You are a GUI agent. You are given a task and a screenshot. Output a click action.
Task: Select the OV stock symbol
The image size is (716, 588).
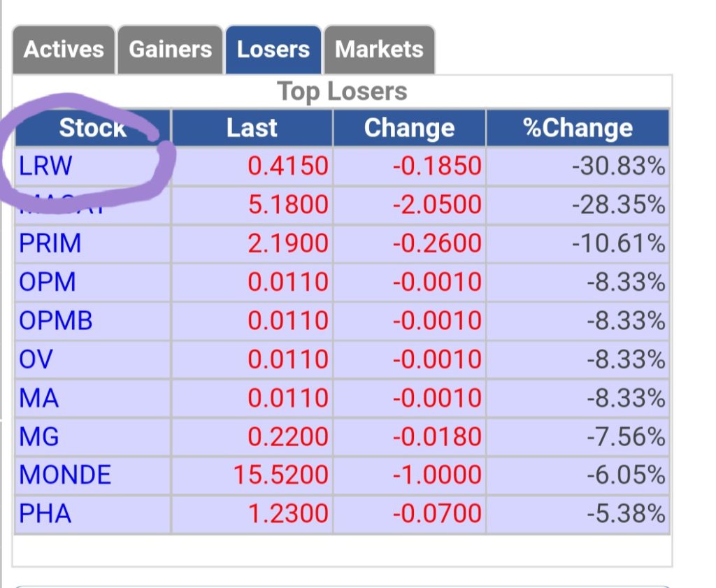tap(36, 359)
